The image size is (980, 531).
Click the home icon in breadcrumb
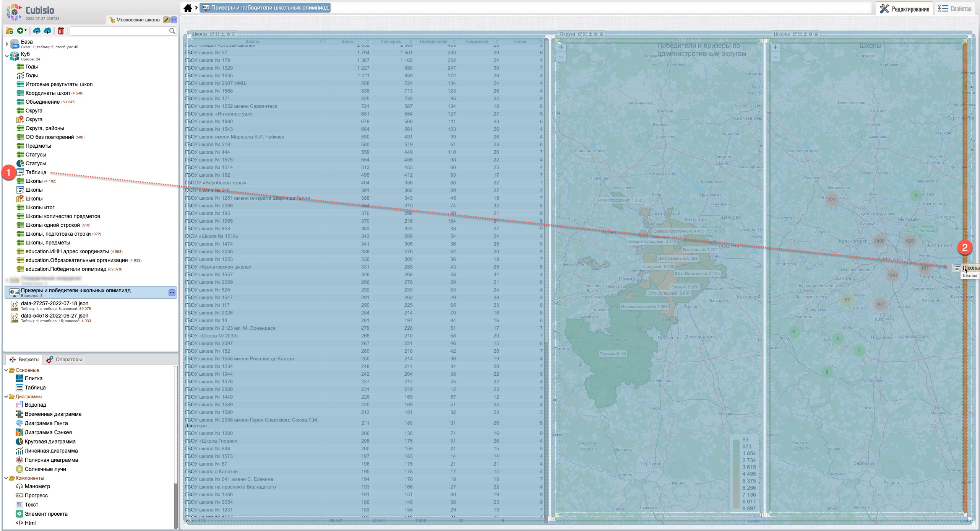[x=188, y=8]
